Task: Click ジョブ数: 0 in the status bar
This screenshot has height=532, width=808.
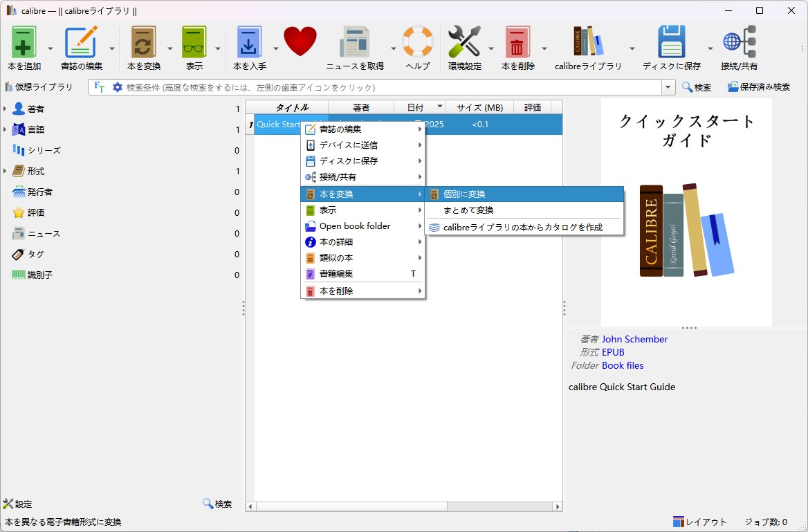Action: click(x=766, y=522)
